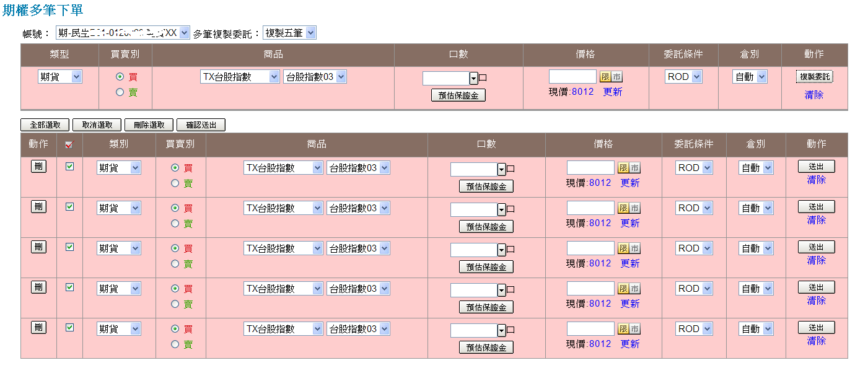The width and height of the screenshot is (868, 368).
Task: Select the 賣 sell radio on the fourth order row
Action: (x=175, y=304)
